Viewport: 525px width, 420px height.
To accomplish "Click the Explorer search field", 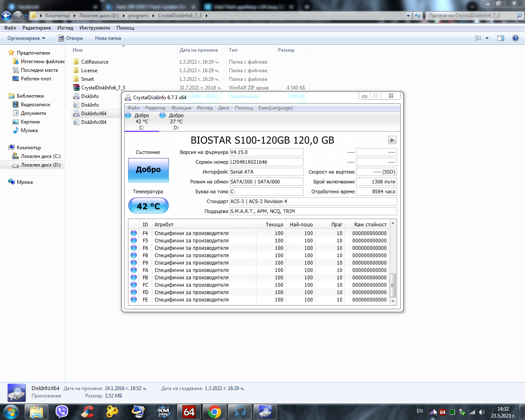I will (472, 16).
